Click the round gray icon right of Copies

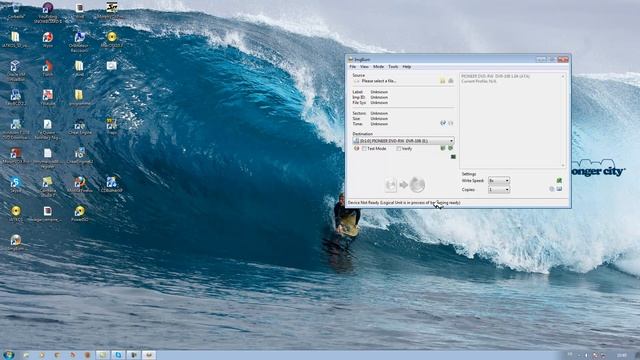[552, 189]
